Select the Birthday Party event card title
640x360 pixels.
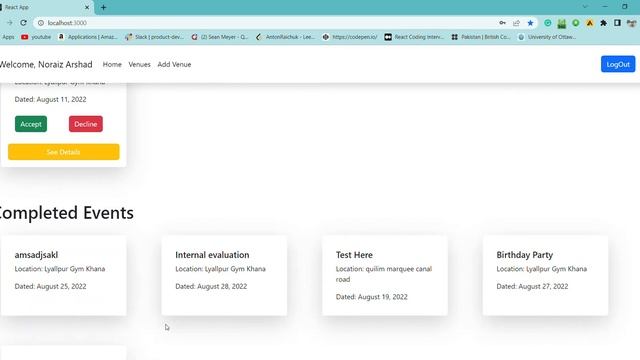pos(524,255)
